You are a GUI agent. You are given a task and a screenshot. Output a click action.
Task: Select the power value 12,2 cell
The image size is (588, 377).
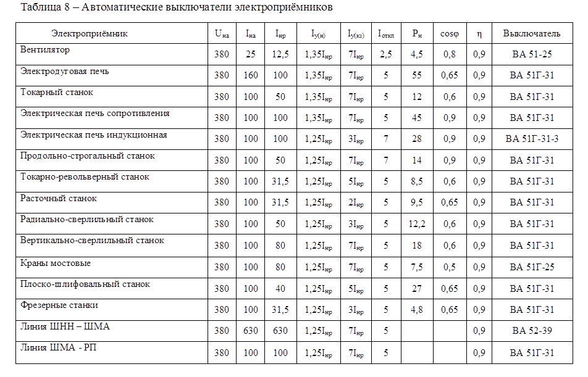click(416, 223)
